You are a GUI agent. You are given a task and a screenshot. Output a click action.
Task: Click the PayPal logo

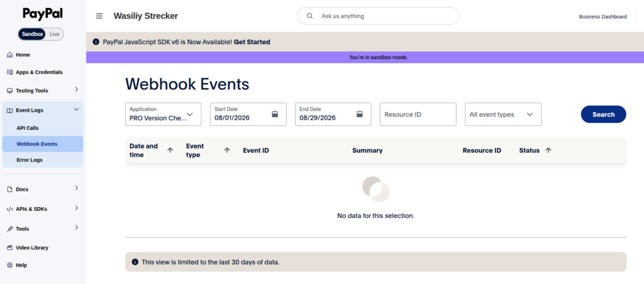pos(43,14)
